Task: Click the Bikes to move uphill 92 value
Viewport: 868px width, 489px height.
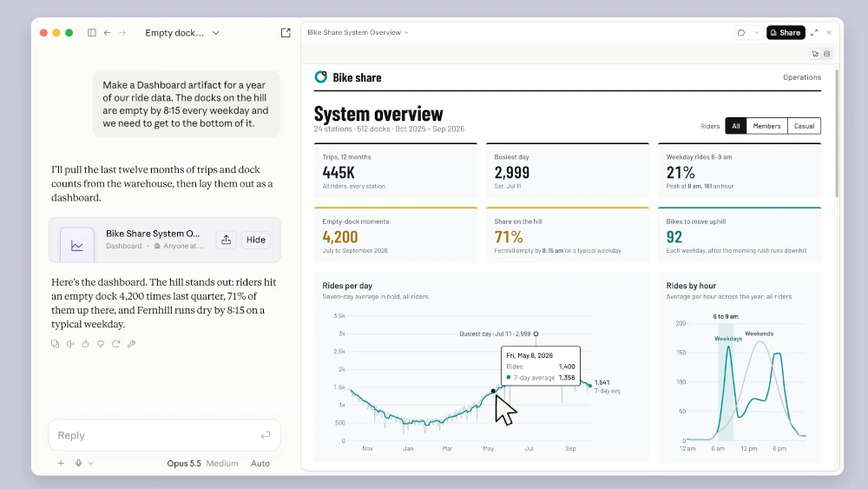Action: point(674,237)
